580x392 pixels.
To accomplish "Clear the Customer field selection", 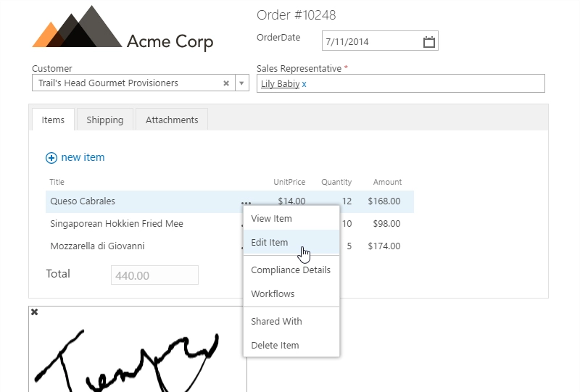I will pos(226,83).
